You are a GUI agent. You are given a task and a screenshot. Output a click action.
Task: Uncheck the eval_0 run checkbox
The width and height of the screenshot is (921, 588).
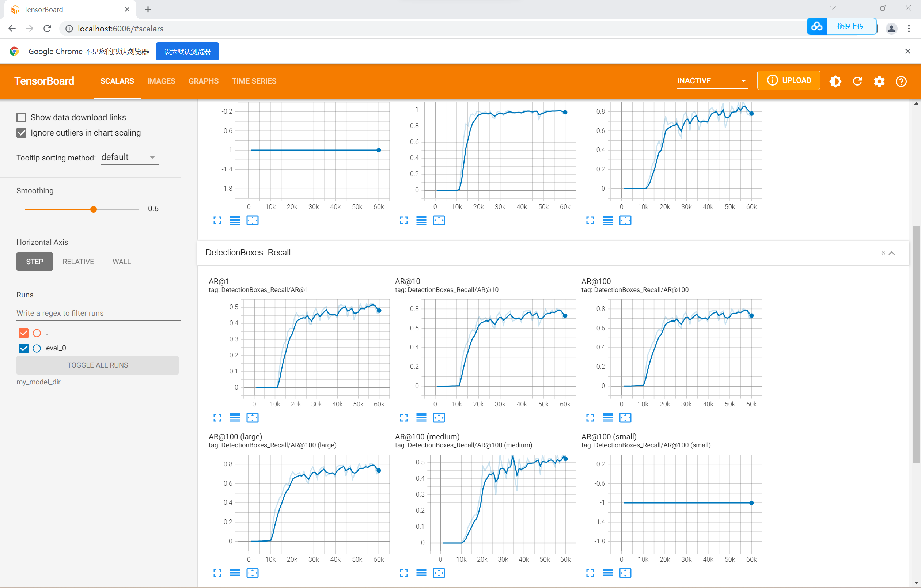[x=24, y=348]
